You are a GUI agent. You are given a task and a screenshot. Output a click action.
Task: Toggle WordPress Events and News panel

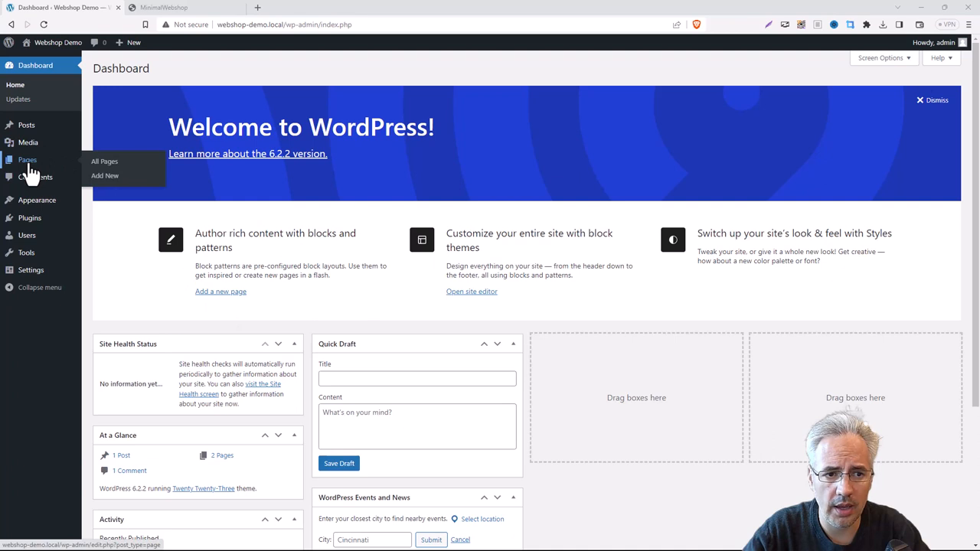point(513,497)
